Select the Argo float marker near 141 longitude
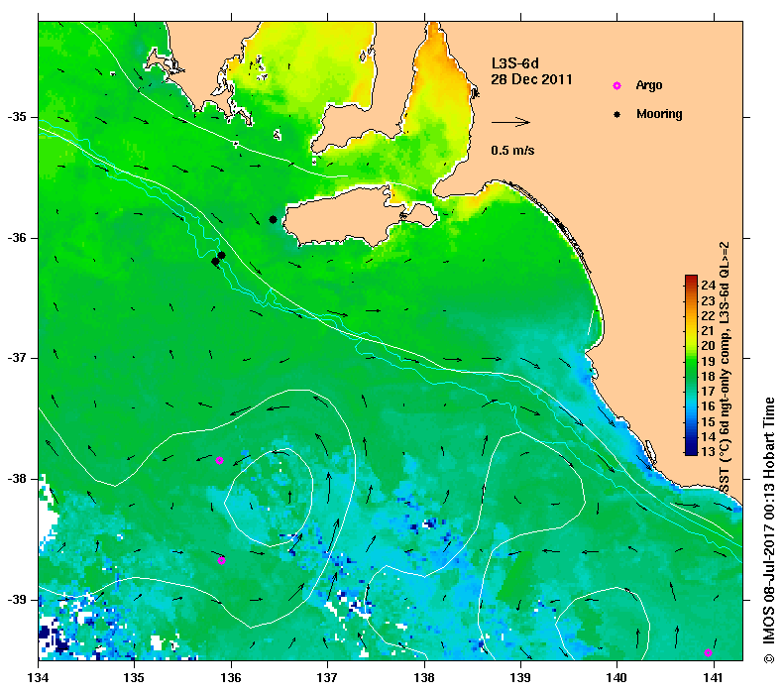Image resolution: width=784 pixels, height=694 pixels. click(708, 652)
